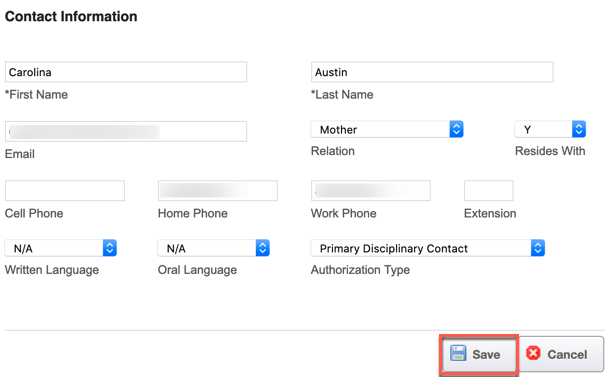Open the Oral Language dropdown

point(213,248)
